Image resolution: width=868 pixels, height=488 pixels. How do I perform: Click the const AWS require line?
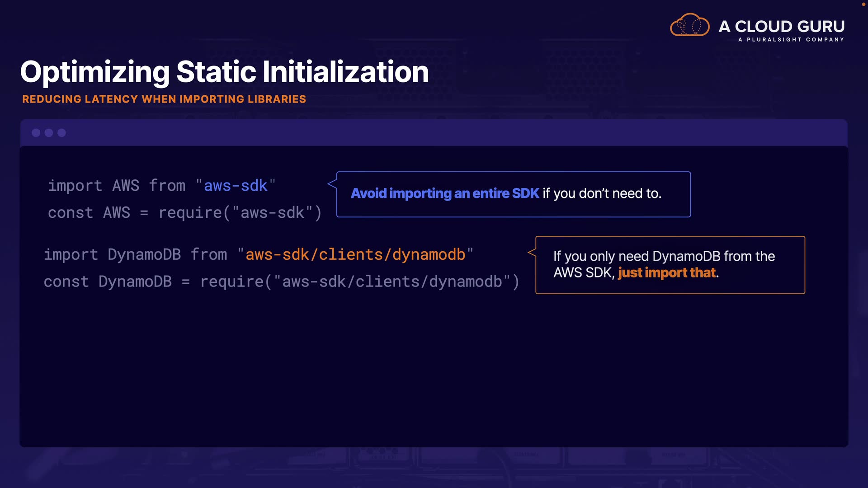pyautogui.click(x=184, y=213)
